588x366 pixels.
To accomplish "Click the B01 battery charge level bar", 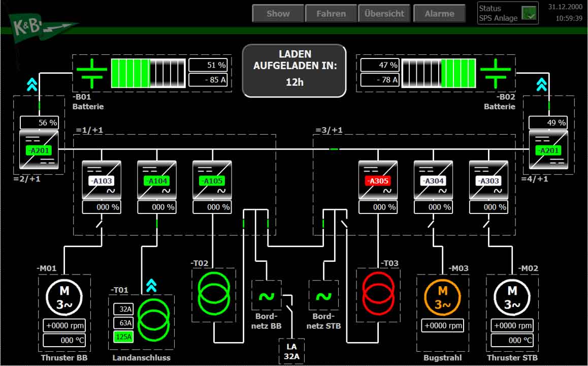I will (x=148, y=73).
